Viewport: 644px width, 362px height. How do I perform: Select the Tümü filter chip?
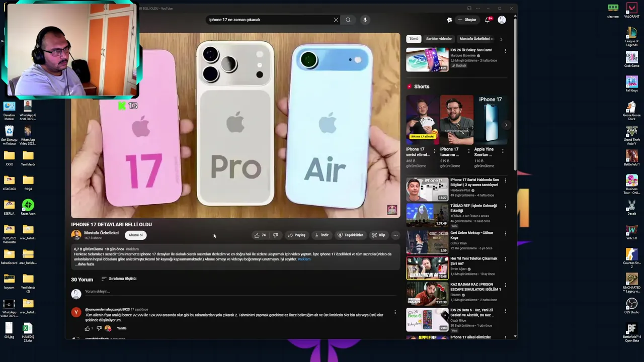(x=414, y=39)
